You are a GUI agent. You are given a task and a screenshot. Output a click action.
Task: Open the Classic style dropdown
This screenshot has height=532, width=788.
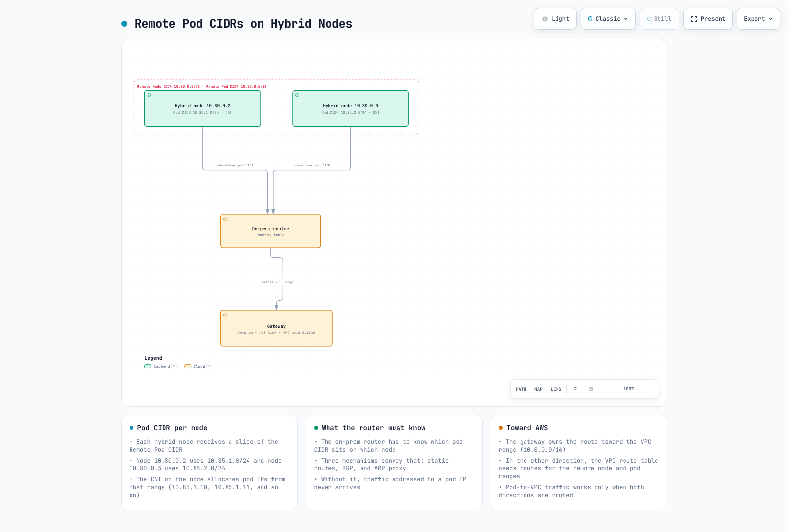[608, 19]
